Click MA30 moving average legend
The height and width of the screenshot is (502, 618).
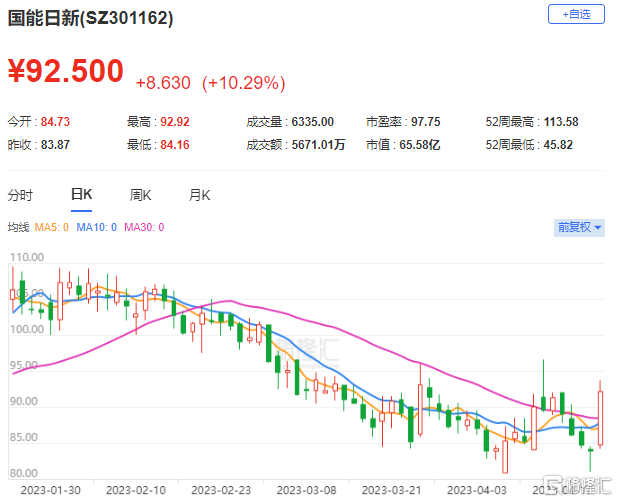(x=144, y=227)
